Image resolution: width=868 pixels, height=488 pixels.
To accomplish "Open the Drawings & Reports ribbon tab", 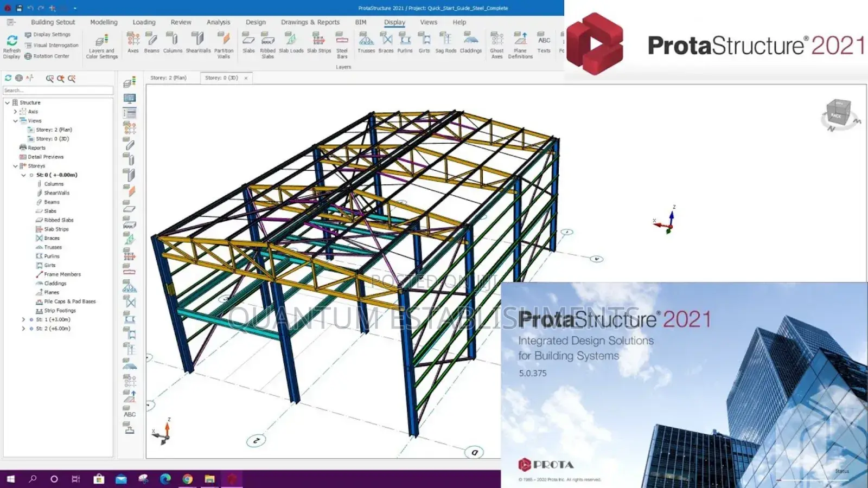I will tap(310, 22).
